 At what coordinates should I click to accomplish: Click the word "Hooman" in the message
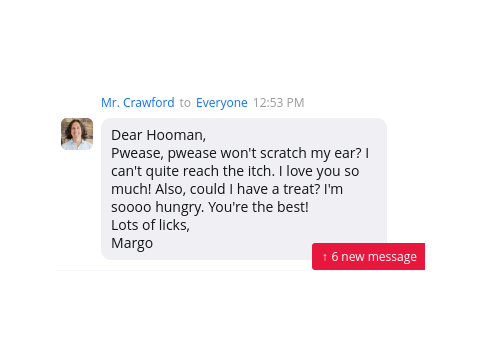[176, 135]
